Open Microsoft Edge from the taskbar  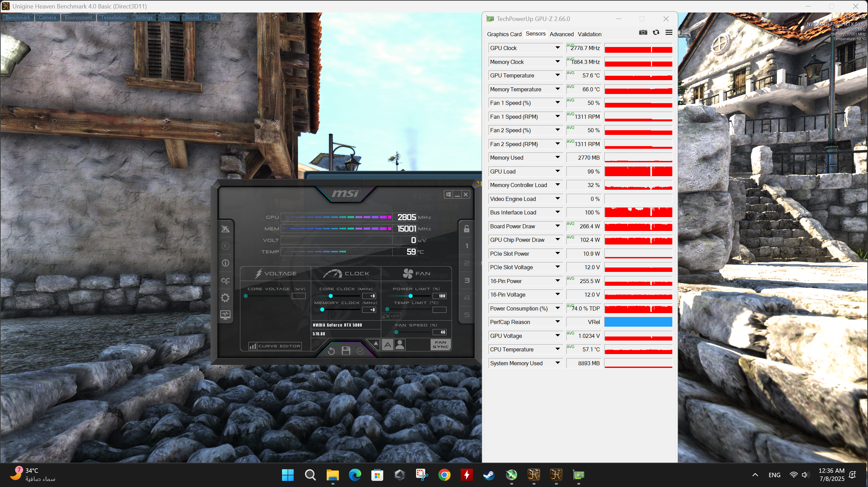pyautogui.click(x=355, y=475)
